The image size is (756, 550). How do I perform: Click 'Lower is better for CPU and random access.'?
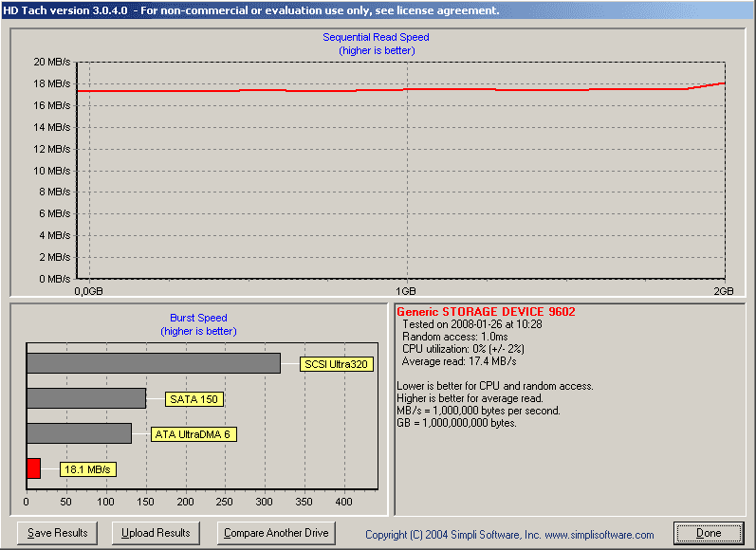pos(495,386)
